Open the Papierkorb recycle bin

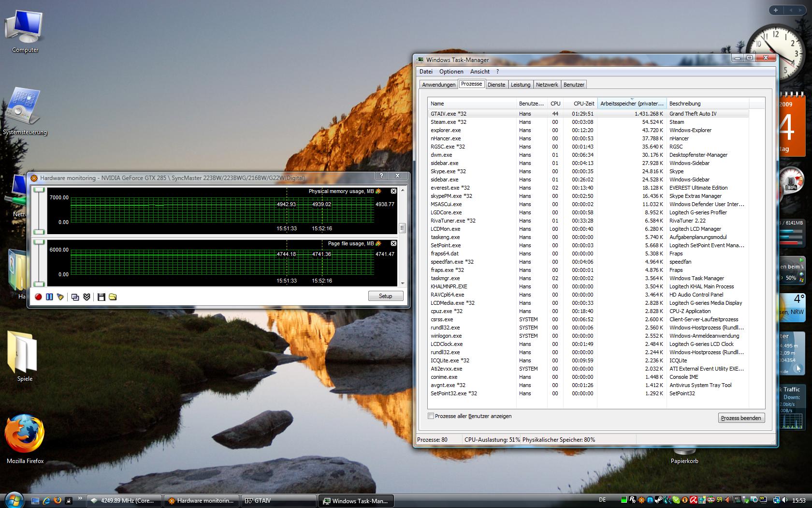[x=684, y=455]
